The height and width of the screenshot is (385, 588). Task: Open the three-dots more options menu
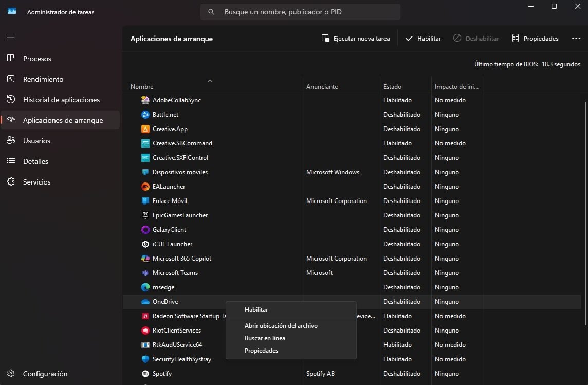click(x=576, y=39)
